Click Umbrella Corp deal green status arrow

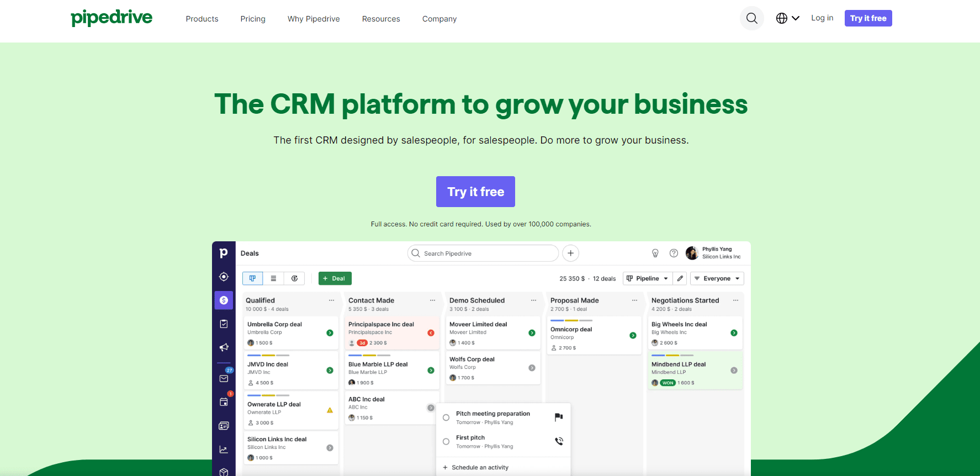pyautogui.click(x=330, y=333)
